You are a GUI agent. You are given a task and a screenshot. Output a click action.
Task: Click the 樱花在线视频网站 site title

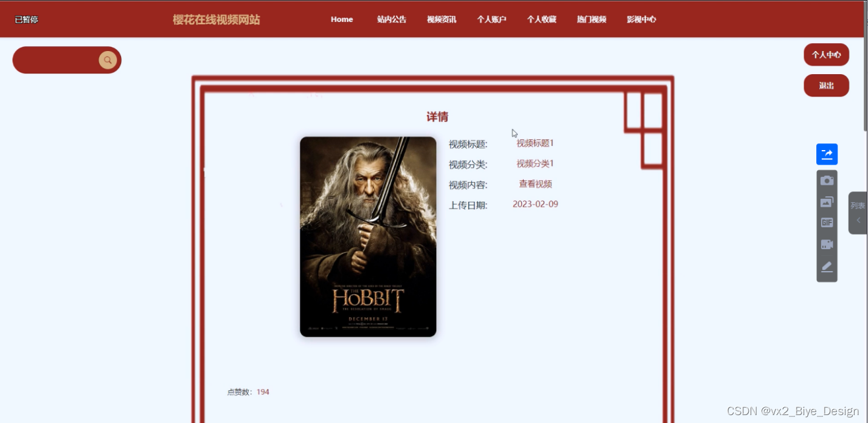216,19
